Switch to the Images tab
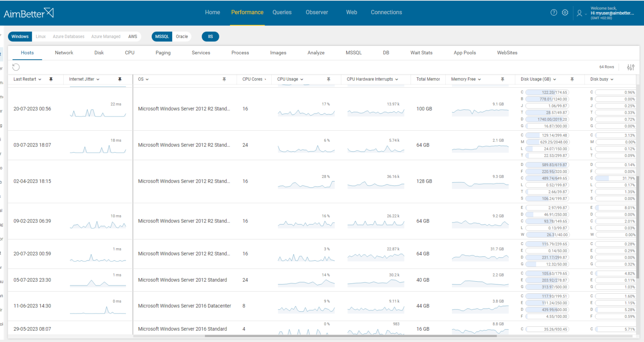 278,53
